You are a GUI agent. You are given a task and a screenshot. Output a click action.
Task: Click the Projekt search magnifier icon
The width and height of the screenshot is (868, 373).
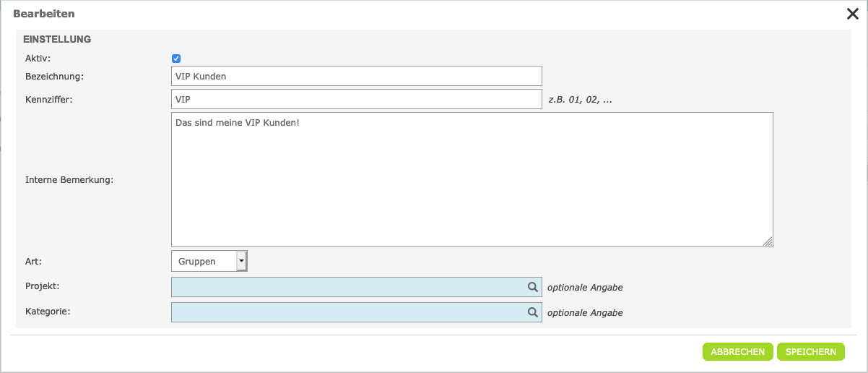pos(533,287)
